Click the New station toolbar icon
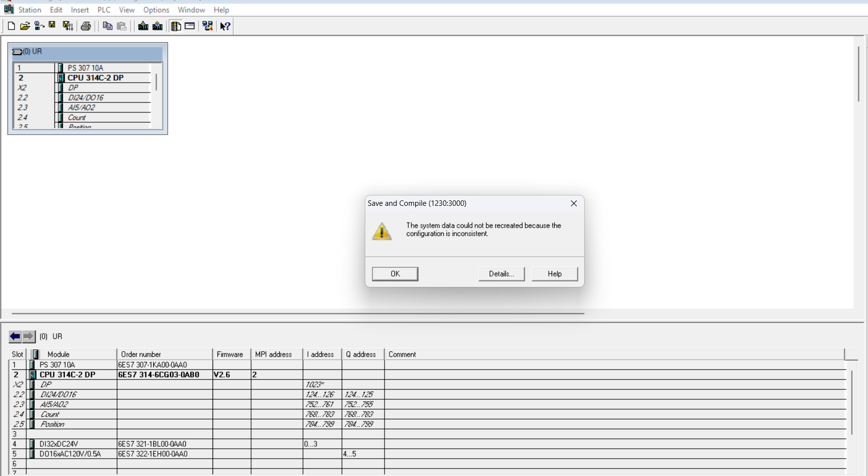Screen dimensions: 868x476 point(11,26)
